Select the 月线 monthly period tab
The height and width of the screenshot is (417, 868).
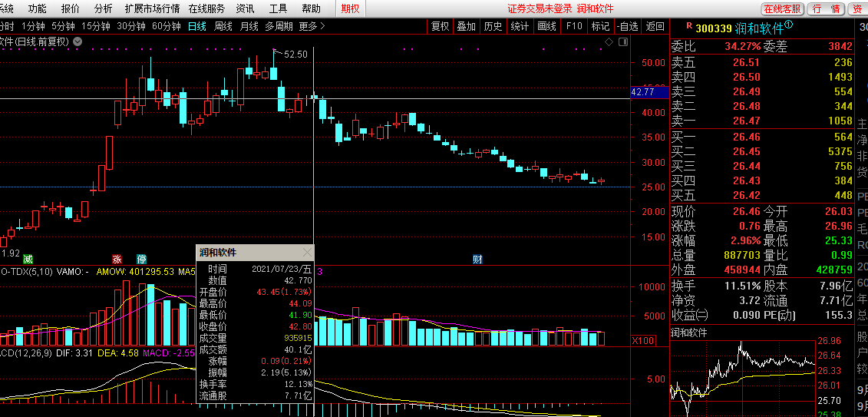pyautogui.click(x=249, y=26)
